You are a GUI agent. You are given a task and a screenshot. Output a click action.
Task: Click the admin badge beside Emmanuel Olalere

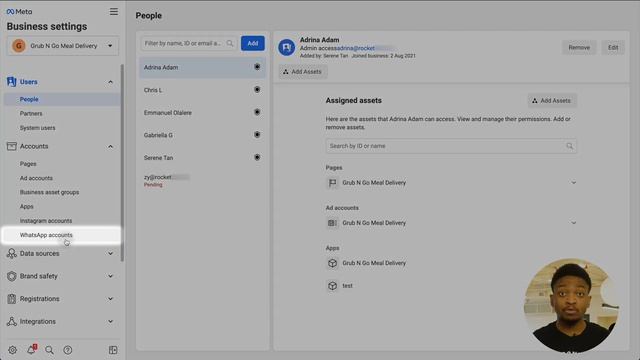point(257,112)
